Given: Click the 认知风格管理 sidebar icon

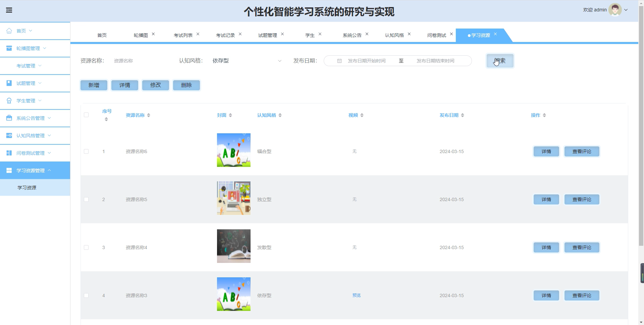Looking at the screenshot, I should click(9, 135).
